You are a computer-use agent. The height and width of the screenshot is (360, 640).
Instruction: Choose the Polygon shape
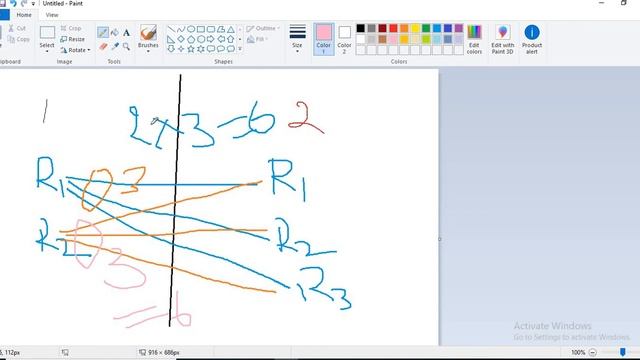click(221, 29)
